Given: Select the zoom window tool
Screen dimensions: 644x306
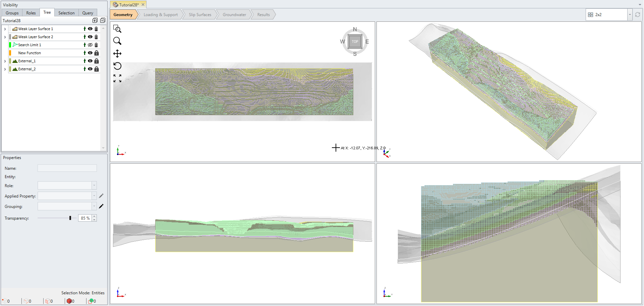Looking at the screenshot, I should pos(117,29).
